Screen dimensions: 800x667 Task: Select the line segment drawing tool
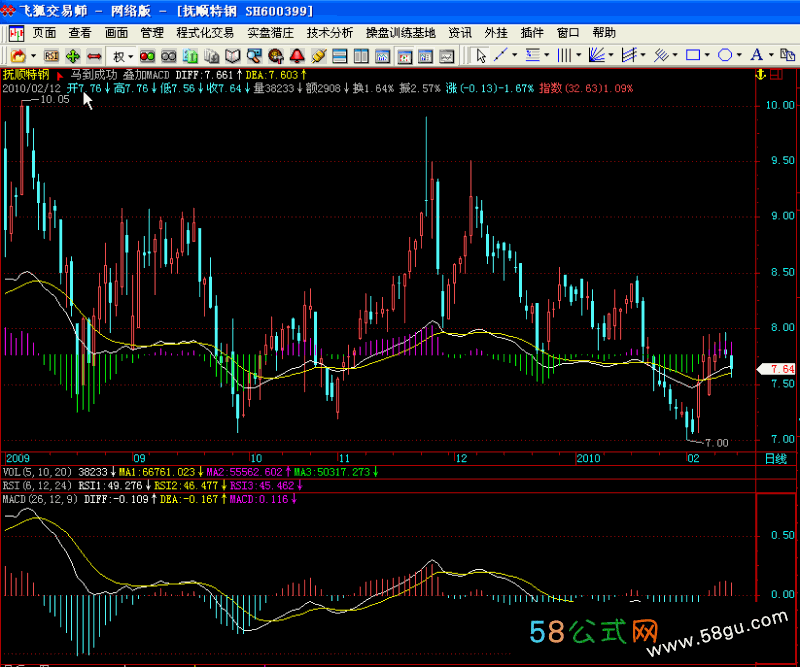(501, 55)
